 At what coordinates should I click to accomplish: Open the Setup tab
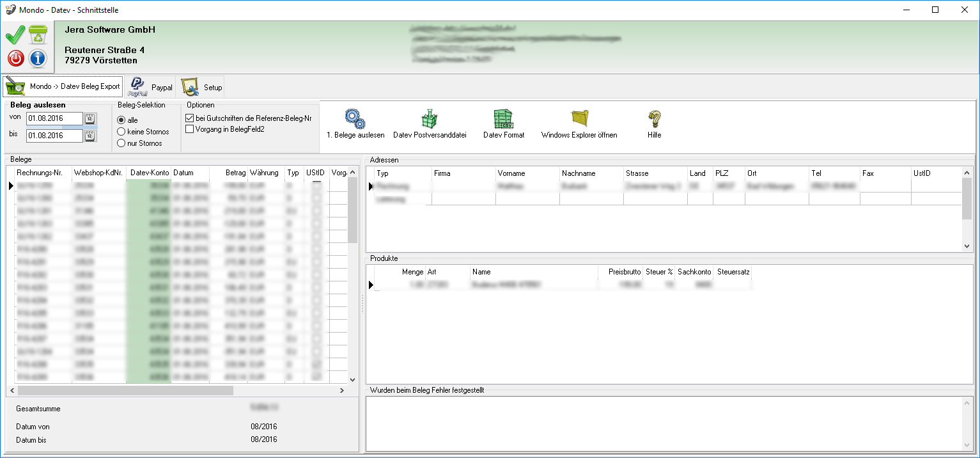point(202,87)
